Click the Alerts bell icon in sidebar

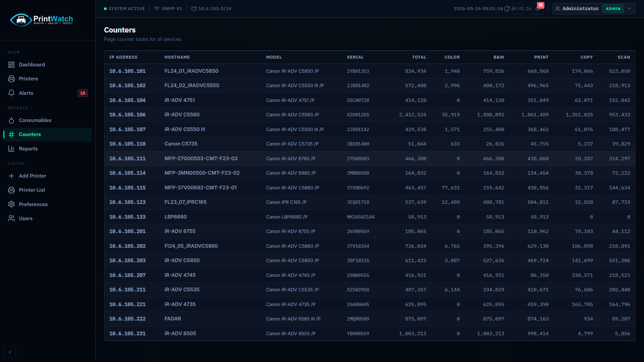(x=11, y=93)
